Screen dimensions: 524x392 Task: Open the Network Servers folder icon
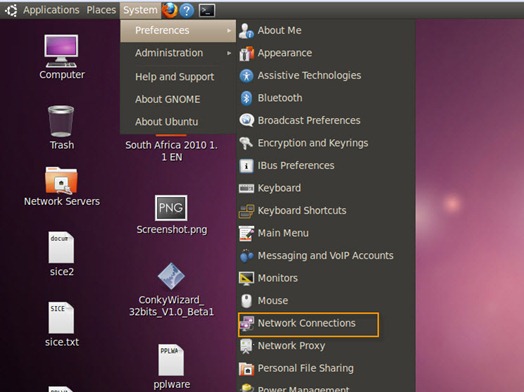61,180
